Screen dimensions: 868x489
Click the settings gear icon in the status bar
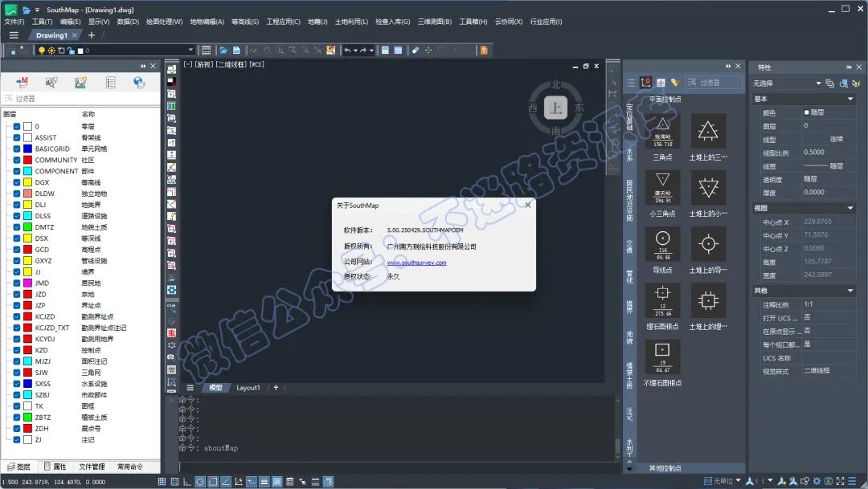pos(817,481)
